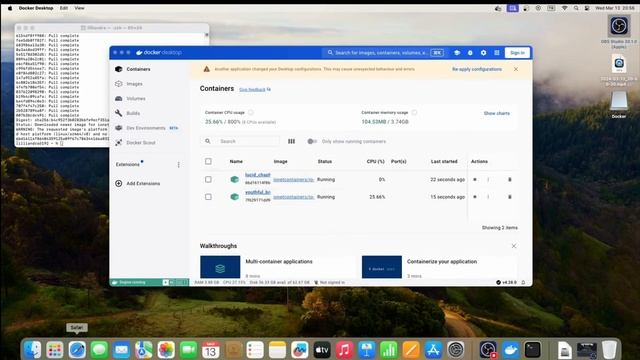Sort by Status column header
This screenshot has height=360, width=640.
[x=324, y=162]
